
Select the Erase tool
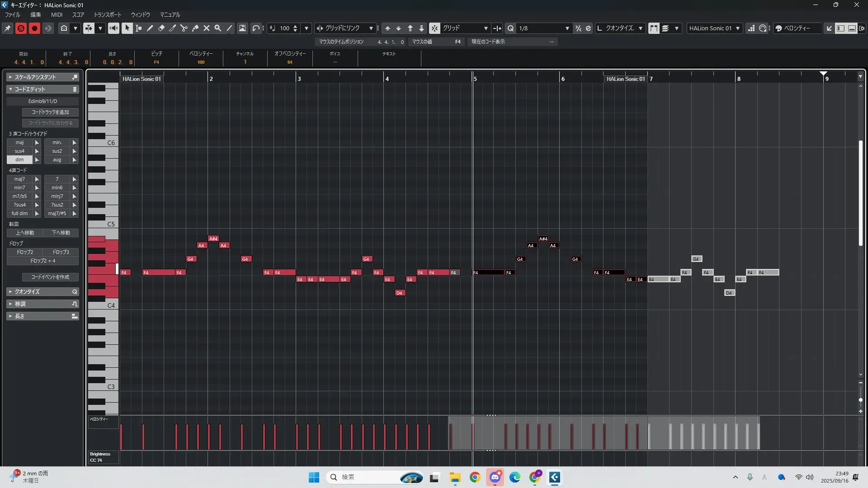(x=161, y=28)
